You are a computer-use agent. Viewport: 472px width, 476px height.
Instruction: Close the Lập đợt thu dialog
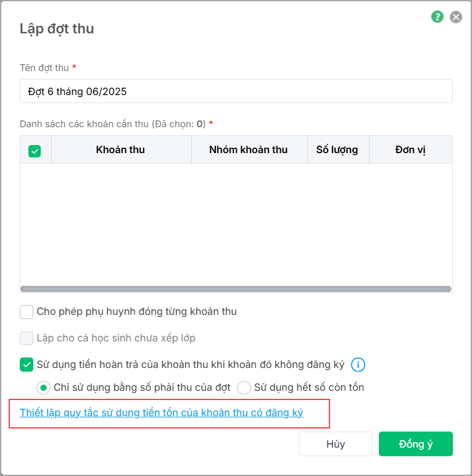click(456, 17)
